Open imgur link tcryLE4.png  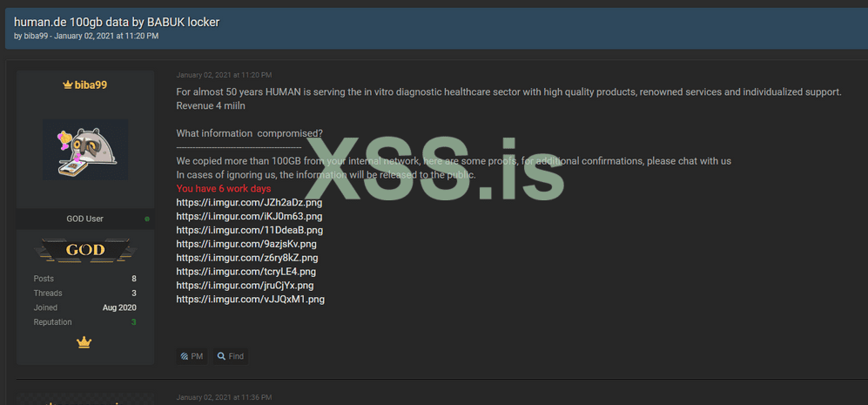coord(246,272)
